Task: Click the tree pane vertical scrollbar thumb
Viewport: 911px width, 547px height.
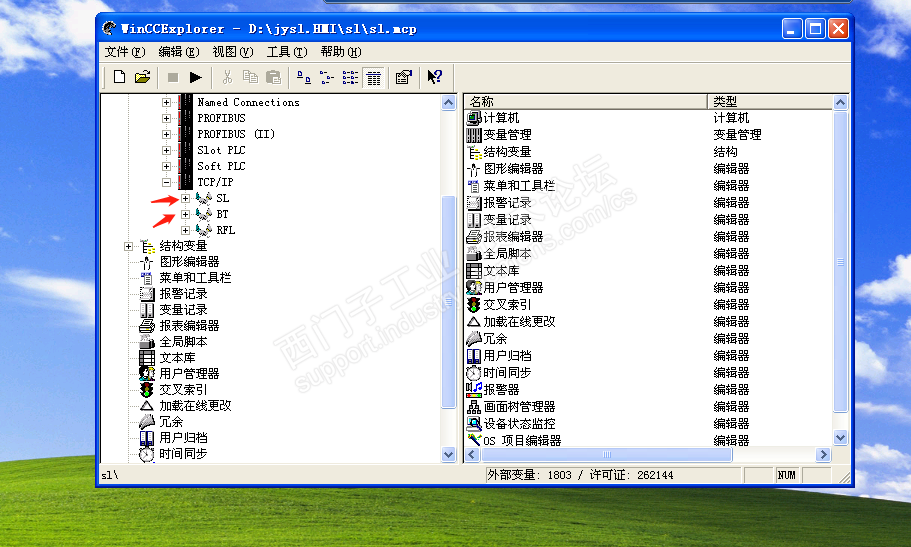Action: click(x=449, y=302)
